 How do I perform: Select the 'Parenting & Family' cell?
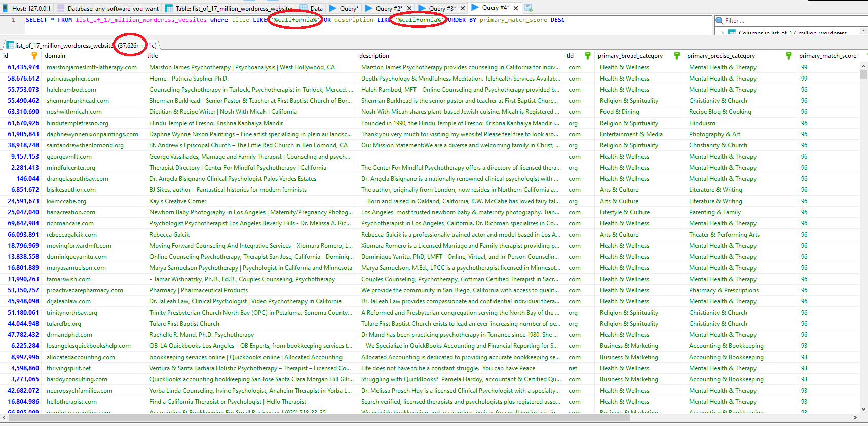pos(714,212)
